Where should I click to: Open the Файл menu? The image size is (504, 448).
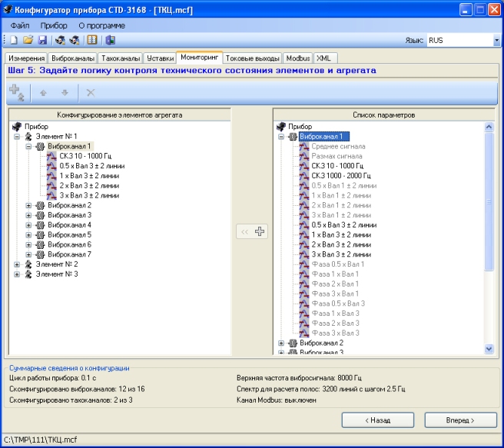(20, 25)
